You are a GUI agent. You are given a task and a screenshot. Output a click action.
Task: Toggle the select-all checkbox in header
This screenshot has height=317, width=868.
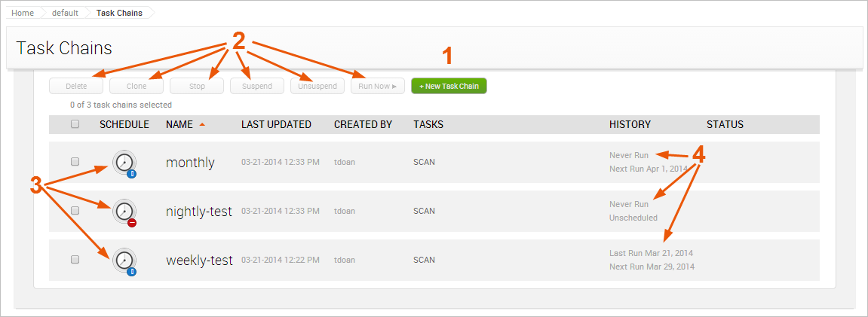click(x=75, y=124)
